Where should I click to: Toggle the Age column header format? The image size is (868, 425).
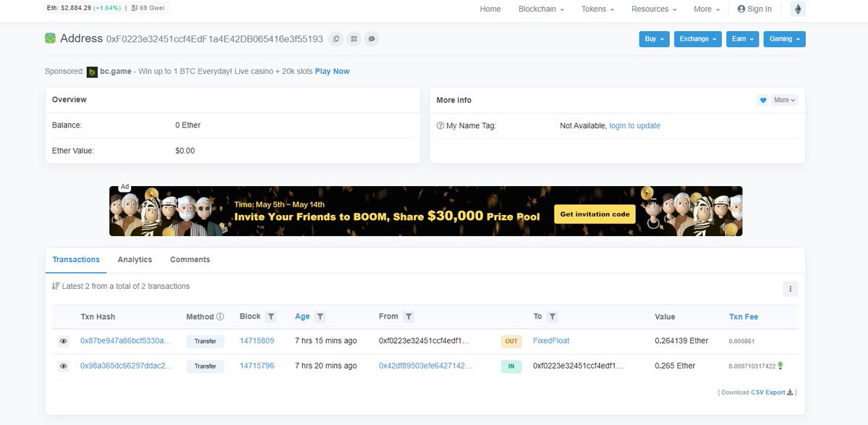pyautogui.click(x=302, y=317)
